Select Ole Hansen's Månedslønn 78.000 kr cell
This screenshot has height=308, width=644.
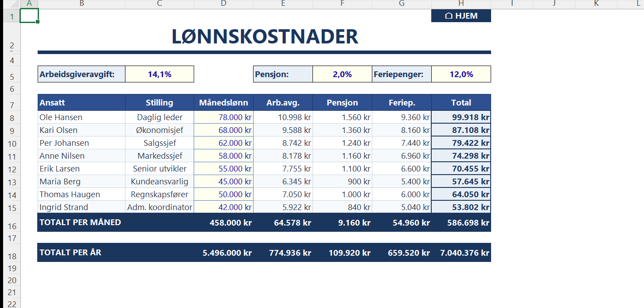pyautogui.click(x=223, y=117)
